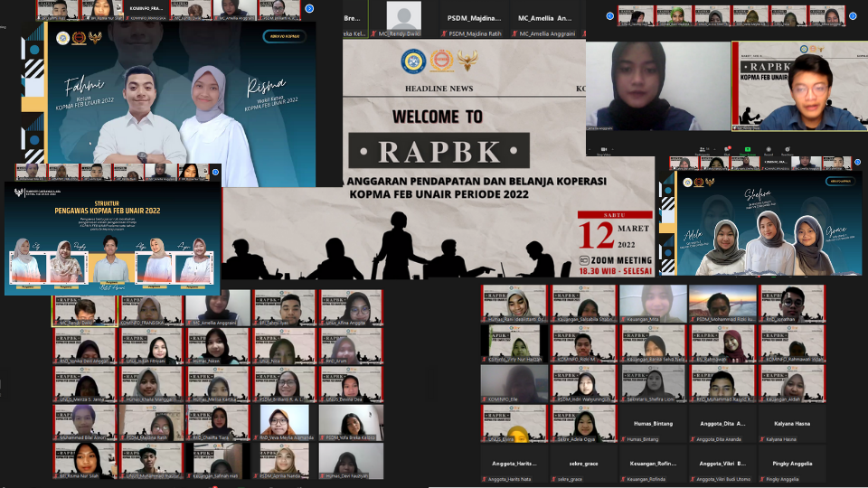Select BP_Risma Nur Silah video tile

click(85, 461)
